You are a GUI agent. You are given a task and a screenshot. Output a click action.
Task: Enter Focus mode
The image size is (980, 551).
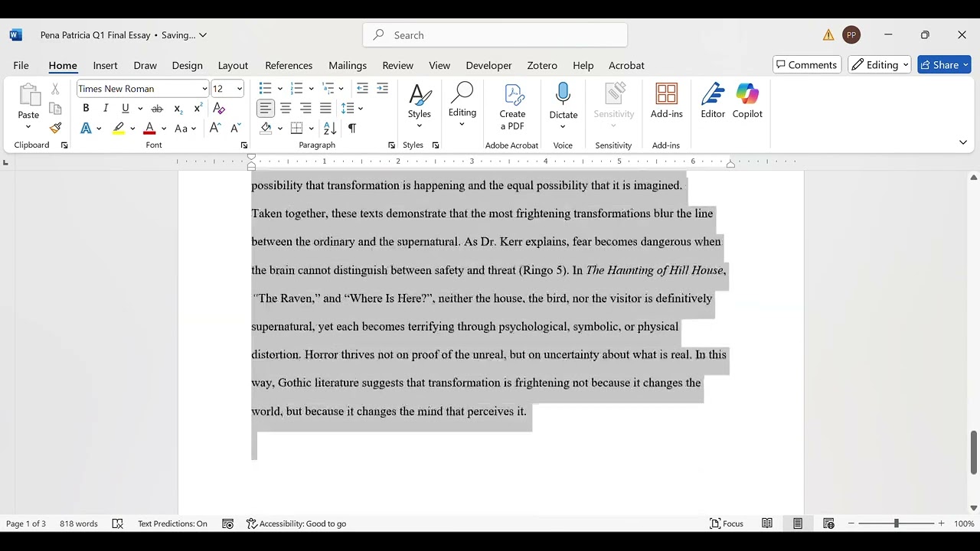(x=727, y=523)
